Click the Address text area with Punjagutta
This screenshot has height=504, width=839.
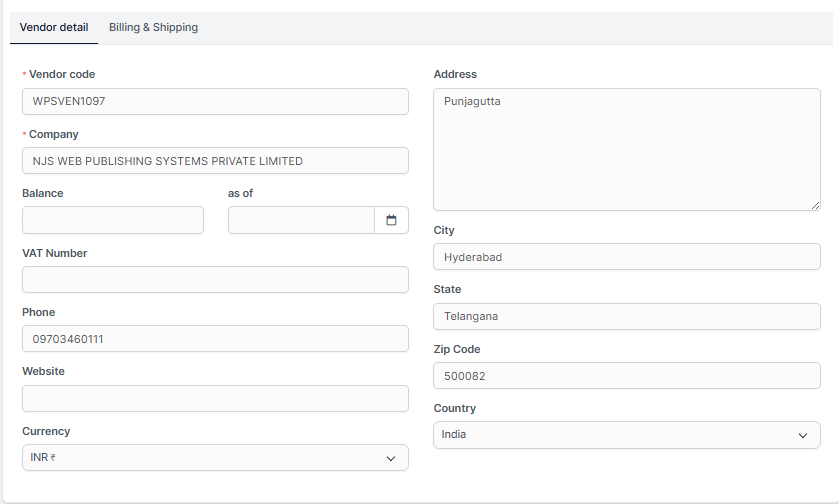pyautogui.click(x=626, y=149)
